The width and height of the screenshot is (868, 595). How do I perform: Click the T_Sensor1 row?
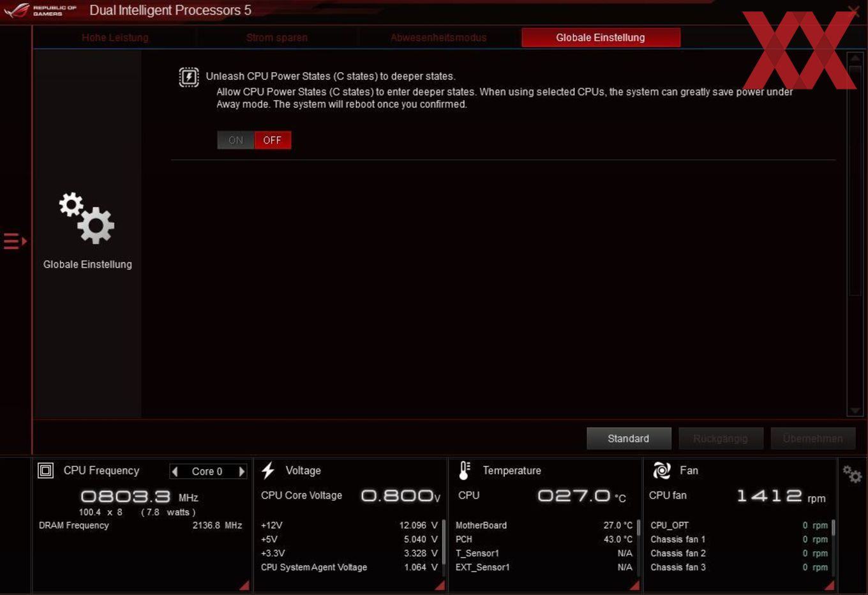(x=544, y=554)
